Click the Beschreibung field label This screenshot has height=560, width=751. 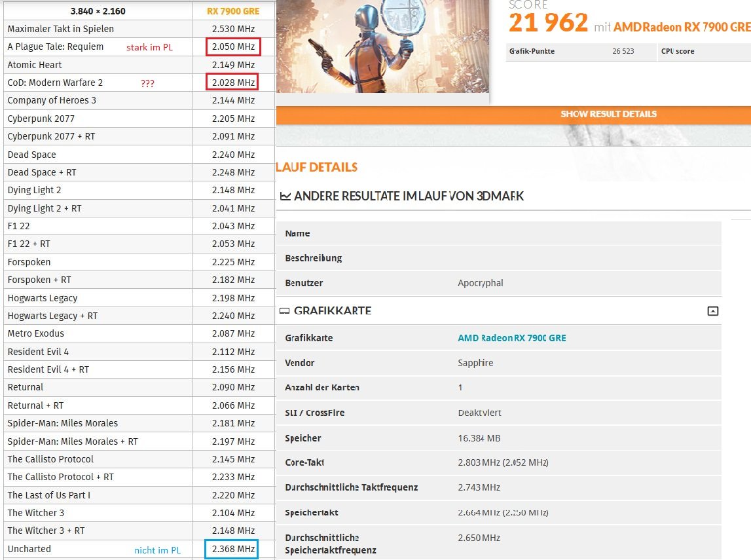(x=313, y=257)
